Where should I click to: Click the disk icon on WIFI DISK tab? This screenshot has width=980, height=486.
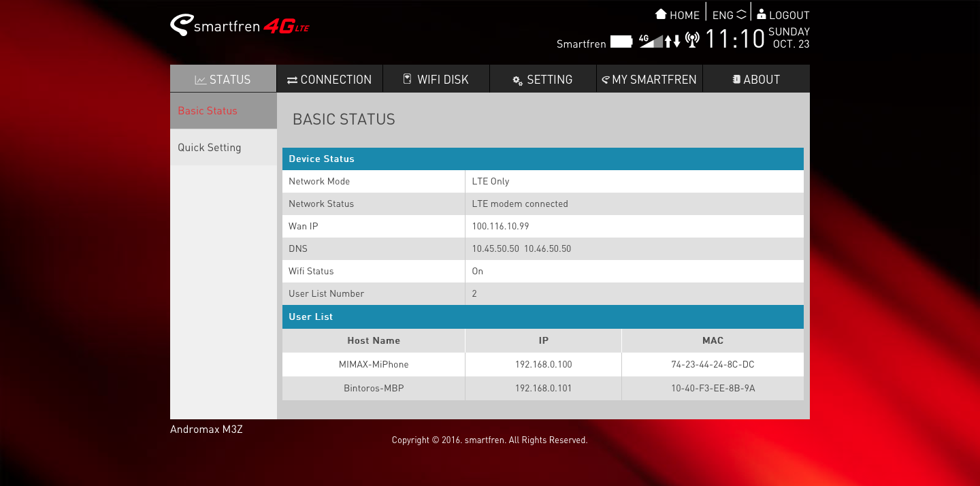408,79
